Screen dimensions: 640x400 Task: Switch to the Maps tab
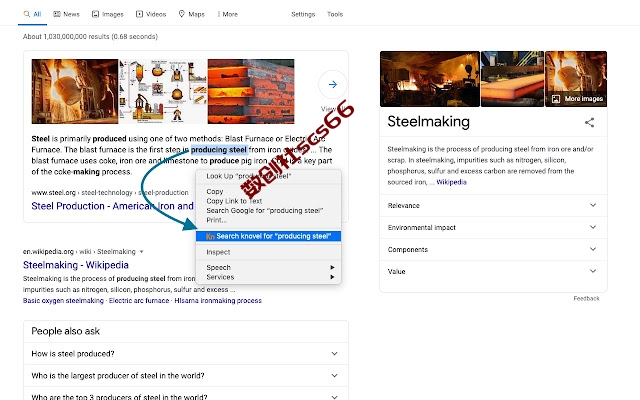pyautogui.click(x=191, y=14)
